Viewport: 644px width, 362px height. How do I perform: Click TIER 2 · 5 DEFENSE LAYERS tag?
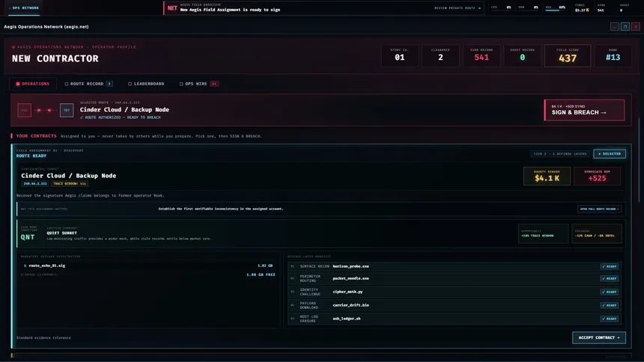pyautogui.click(x=560, y=154)
